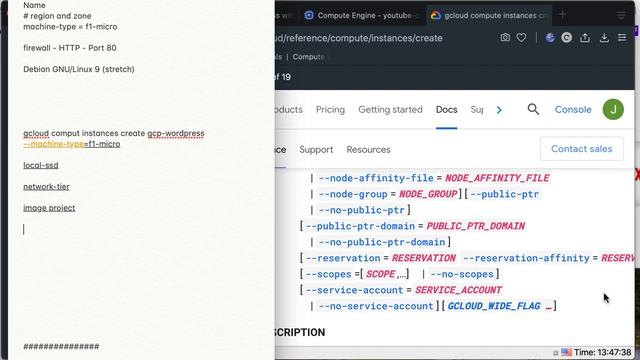
Task: Click --scopes flag link
Action: click(328, 274)
